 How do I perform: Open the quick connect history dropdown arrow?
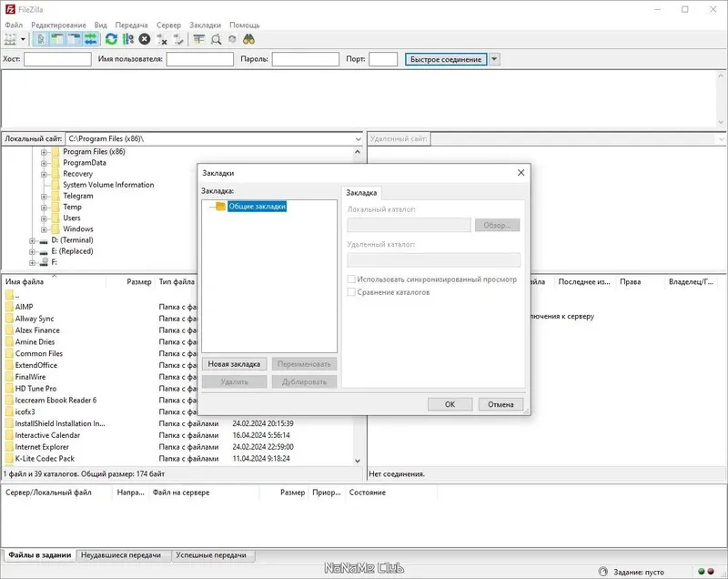494,59
